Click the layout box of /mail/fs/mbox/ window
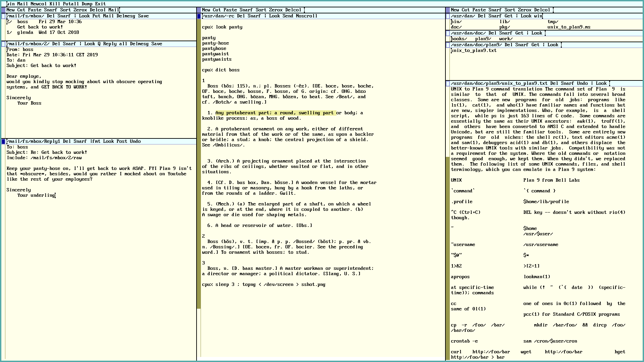Image resolution: width=644 pixels, height=362 pixels. (3, 16)
